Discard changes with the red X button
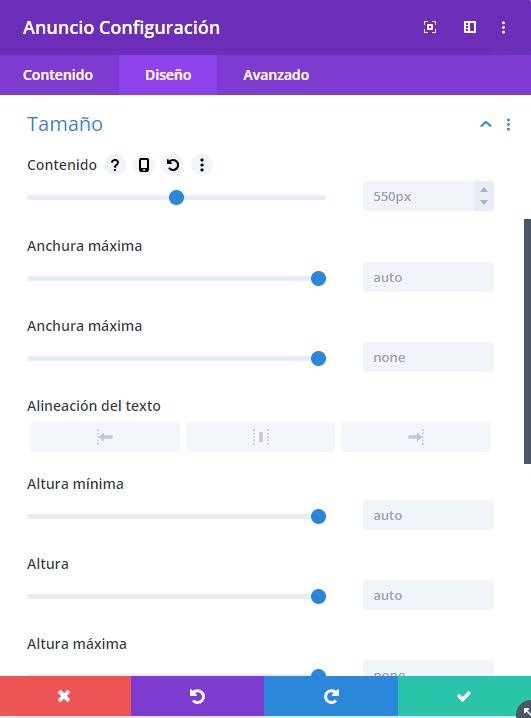 pos(65,696)
